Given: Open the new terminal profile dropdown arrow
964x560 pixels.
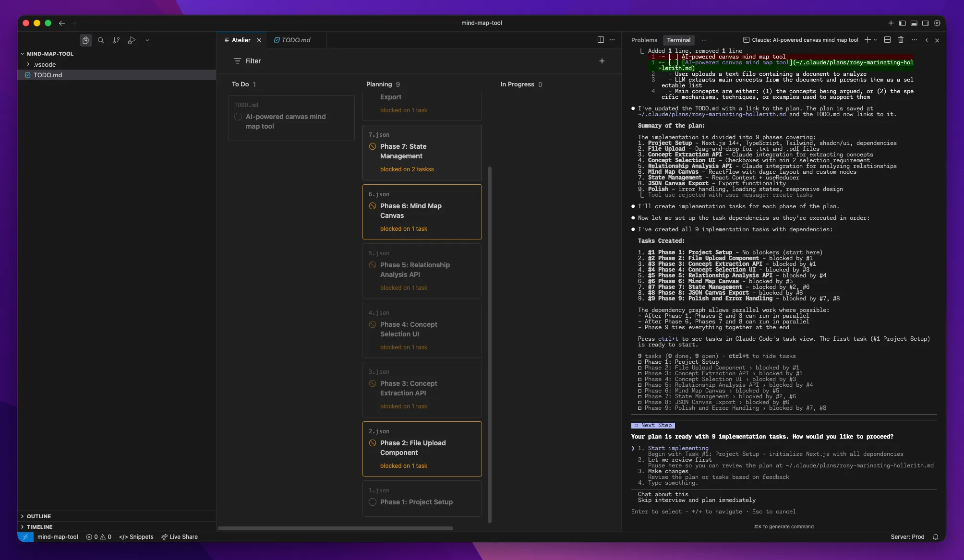Looking at the screenshot, I should (x=876, y=40).
